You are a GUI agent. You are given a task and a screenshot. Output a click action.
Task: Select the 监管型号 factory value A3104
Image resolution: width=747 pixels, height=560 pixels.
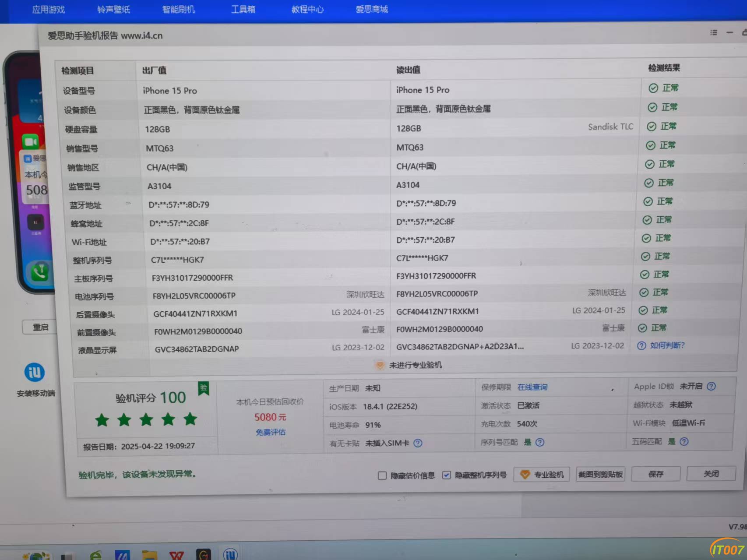click(x=159, y=186)
